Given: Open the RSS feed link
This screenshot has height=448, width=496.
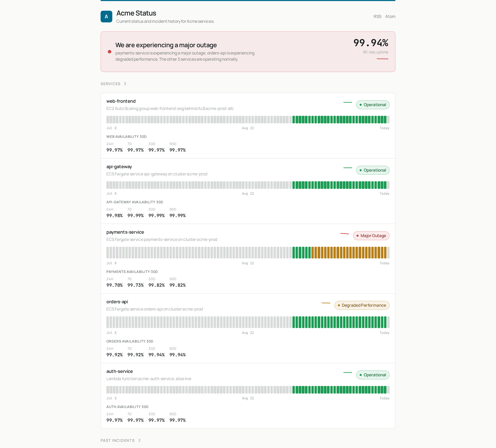Looking at the screenshot, I should [377, 17].
